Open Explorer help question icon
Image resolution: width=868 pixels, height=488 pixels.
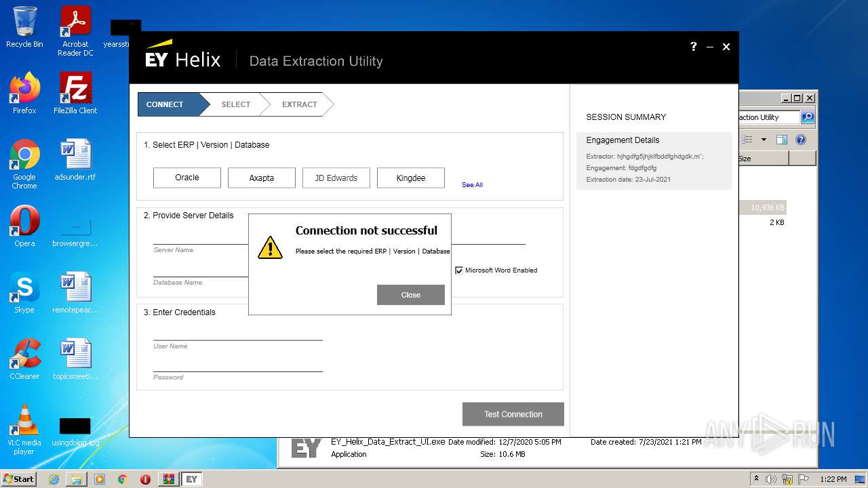tap(801, 140)
